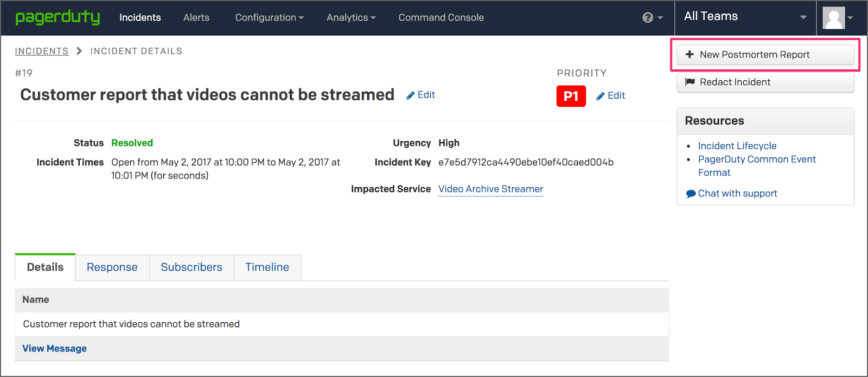Open the All Teams selector
This screenshot has height=377, width=868.
745,17
